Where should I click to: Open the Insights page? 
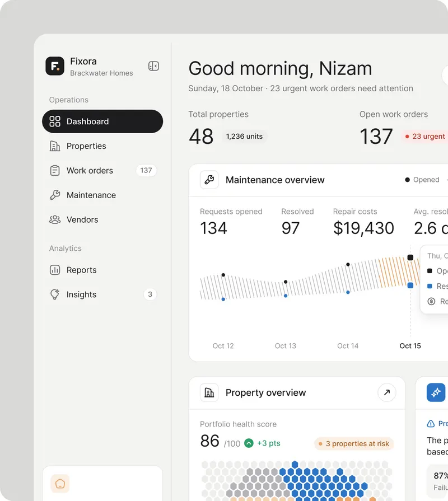[102, 294]
